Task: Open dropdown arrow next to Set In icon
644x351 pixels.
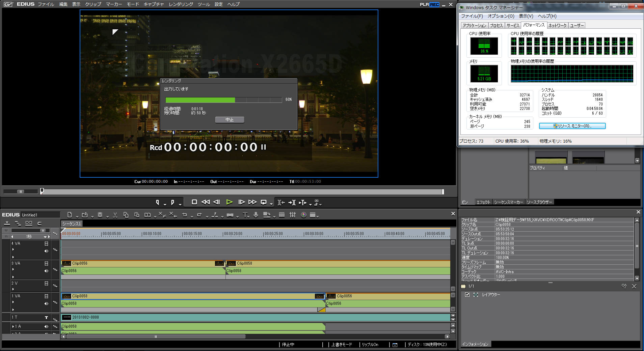Action: click(x=165, y=204)
